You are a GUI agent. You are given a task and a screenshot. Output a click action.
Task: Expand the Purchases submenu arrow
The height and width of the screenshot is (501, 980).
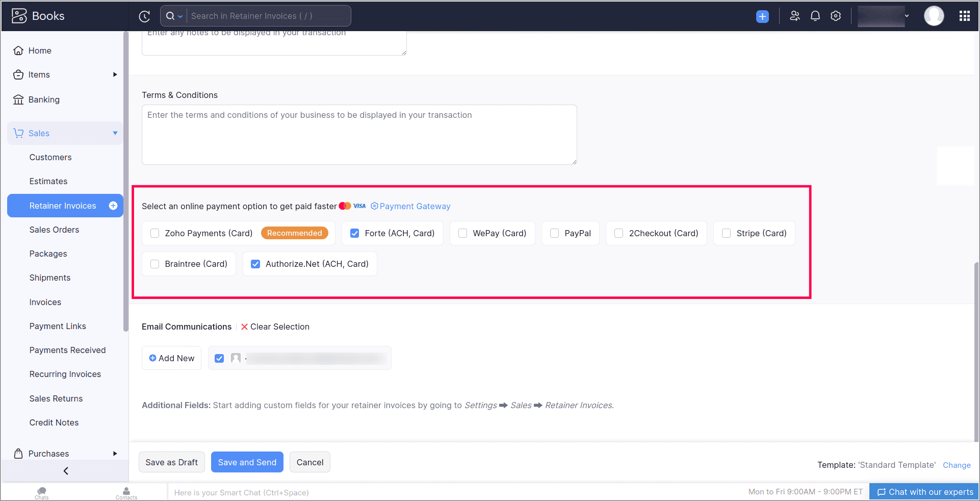[115, 454]
